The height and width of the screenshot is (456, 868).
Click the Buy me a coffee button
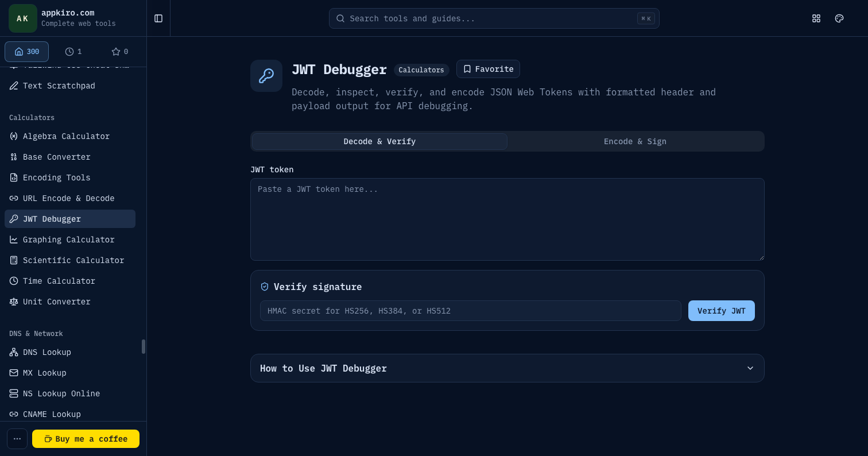(x=86, y=439)
